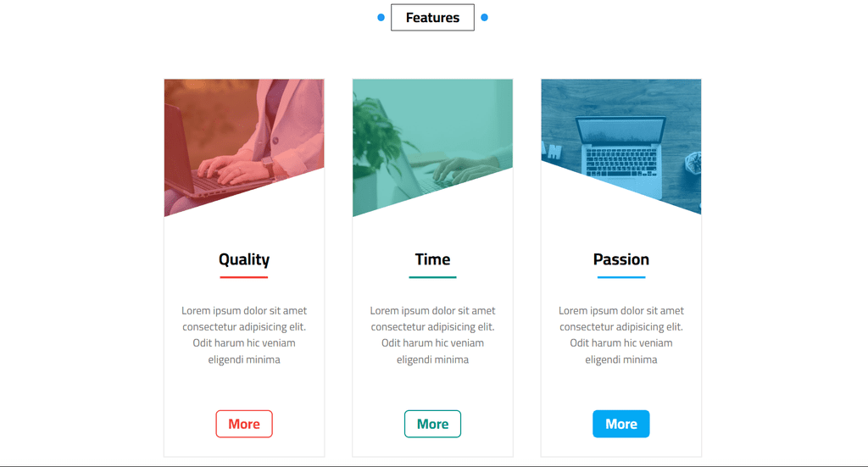Viewport: 868px width, 467px height.
Task: Click the red underline beneath Quality
Action: pyautogui.click(x=244, y=277)
